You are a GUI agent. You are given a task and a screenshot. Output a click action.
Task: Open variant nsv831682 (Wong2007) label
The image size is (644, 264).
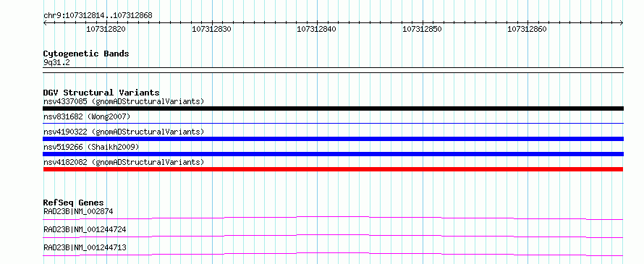coord(87,116)
